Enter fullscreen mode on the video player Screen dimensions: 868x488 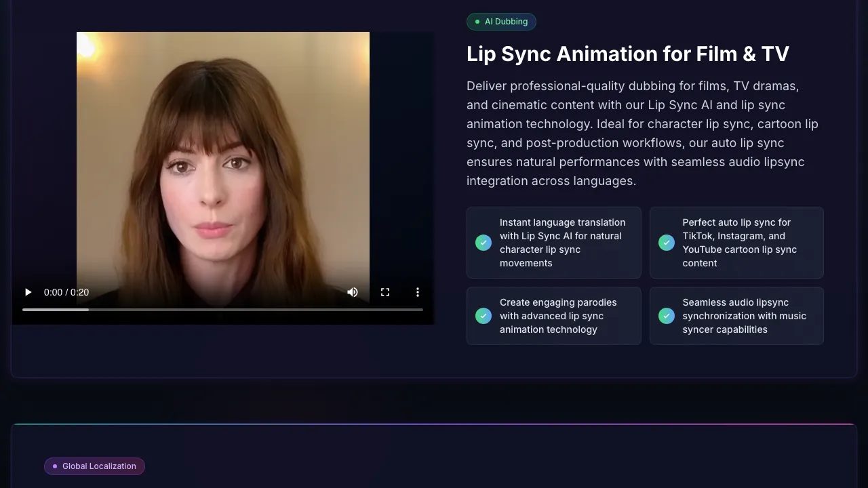click(385, 292)
